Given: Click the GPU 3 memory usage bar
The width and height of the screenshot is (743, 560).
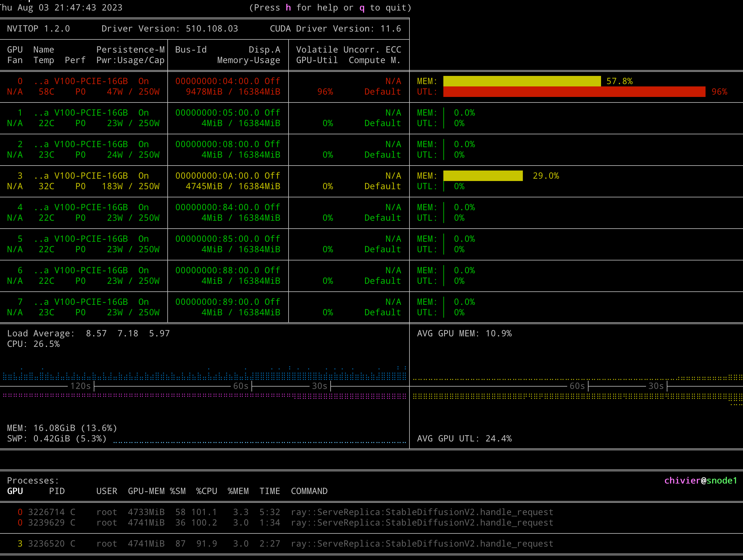Looking at the screenshot, I should (x=483, y=175).
